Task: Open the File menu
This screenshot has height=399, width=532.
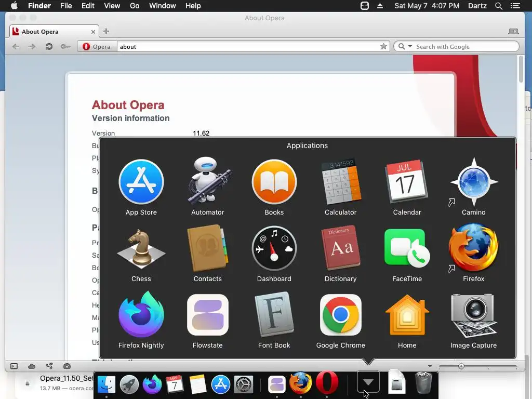Action: (x=66, y=6)
